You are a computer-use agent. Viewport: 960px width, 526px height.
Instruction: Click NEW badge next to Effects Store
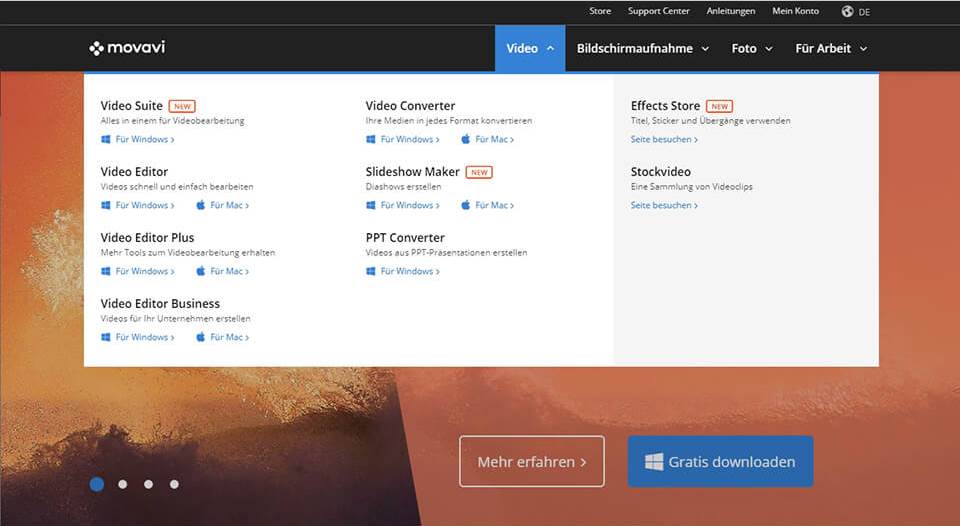coord(719,106)
